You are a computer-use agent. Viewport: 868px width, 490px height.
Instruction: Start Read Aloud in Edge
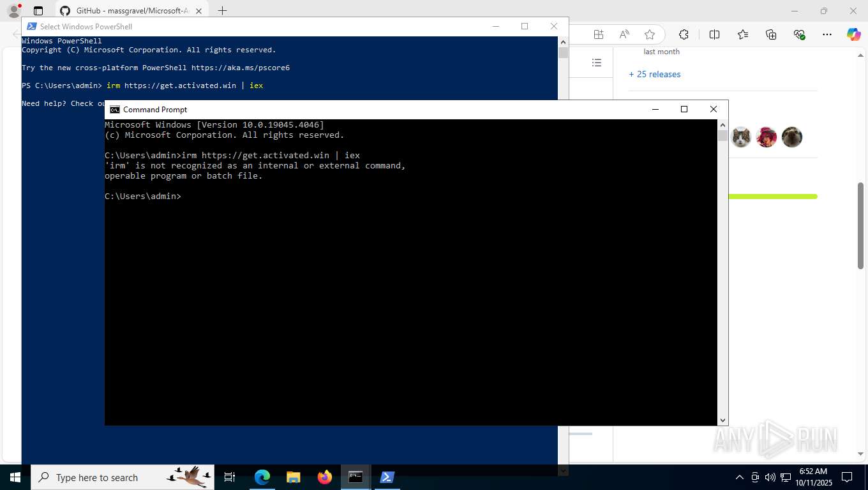pos(624,34)
